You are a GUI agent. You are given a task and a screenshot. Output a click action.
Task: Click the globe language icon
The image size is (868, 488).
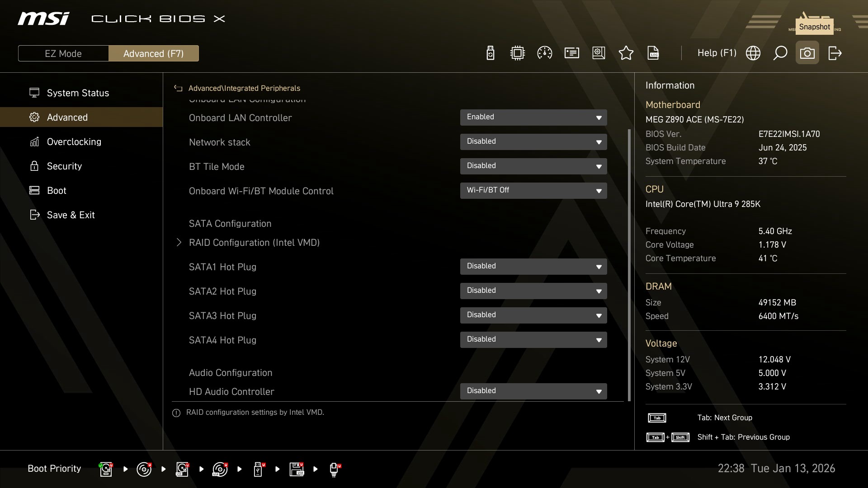[x=753, y=53]
